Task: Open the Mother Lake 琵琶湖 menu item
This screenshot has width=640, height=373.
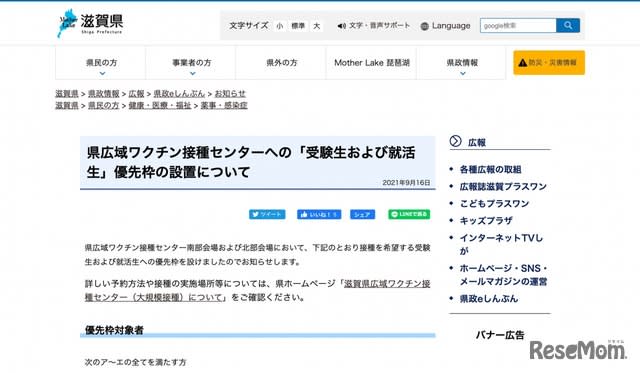Action: point(371,63)
